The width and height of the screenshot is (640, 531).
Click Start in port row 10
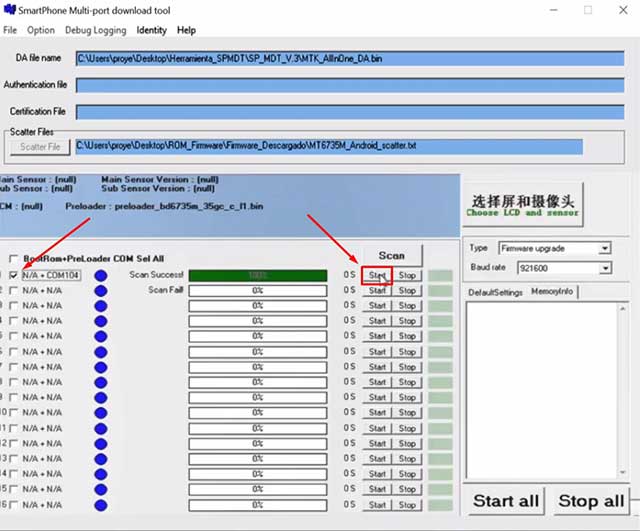point(377,413)
